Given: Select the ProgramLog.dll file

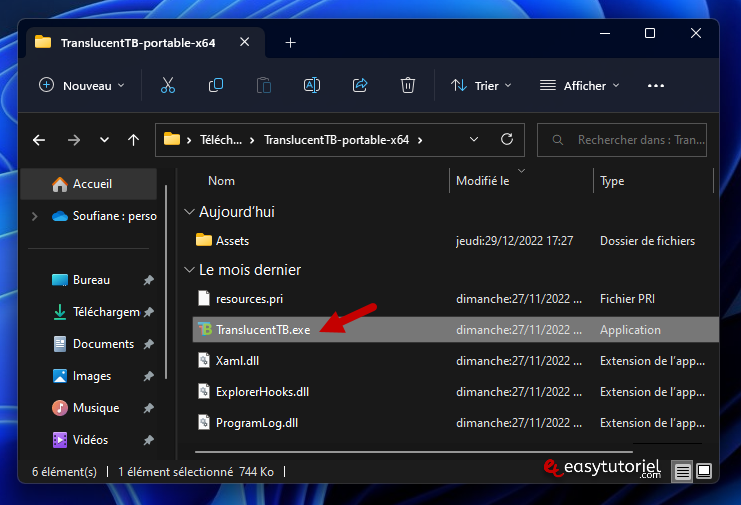Looking at the screenshot, I should coord(456,423).
